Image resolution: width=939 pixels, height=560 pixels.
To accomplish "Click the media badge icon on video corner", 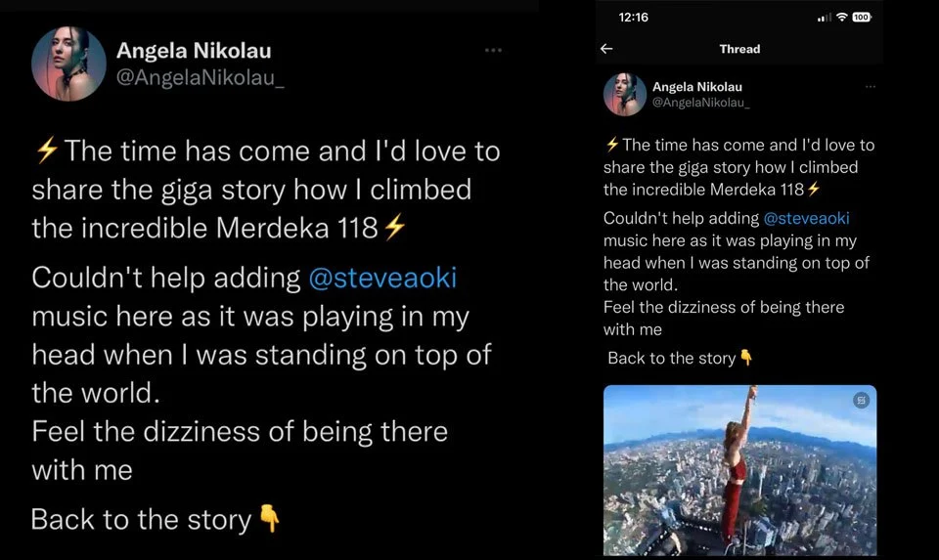I will tap(861, 401).
